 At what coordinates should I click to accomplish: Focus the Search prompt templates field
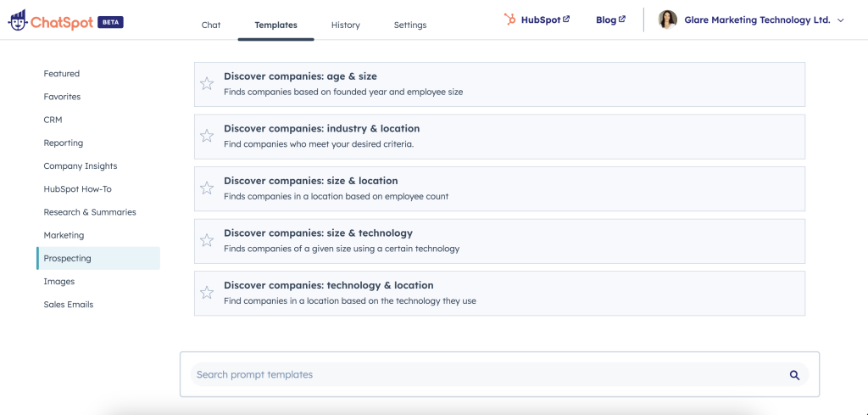click(x=483, y=375)
